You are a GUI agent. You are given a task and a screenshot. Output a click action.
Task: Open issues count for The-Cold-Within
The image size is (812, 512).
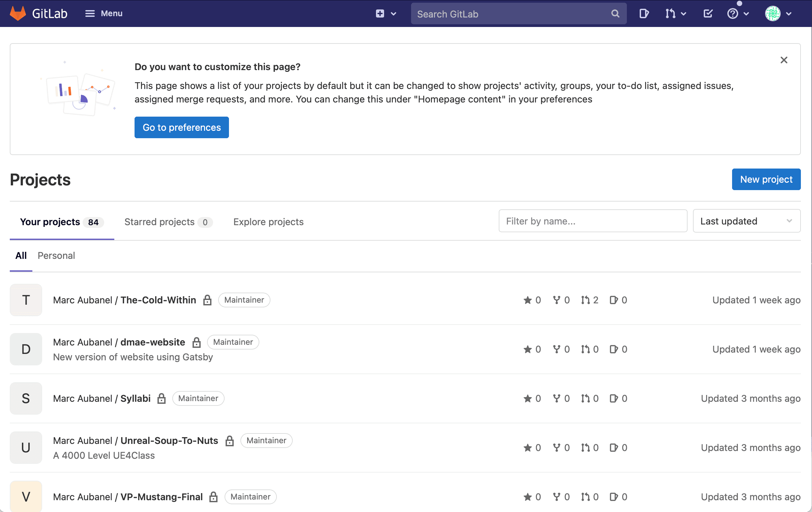click(618, 300)
